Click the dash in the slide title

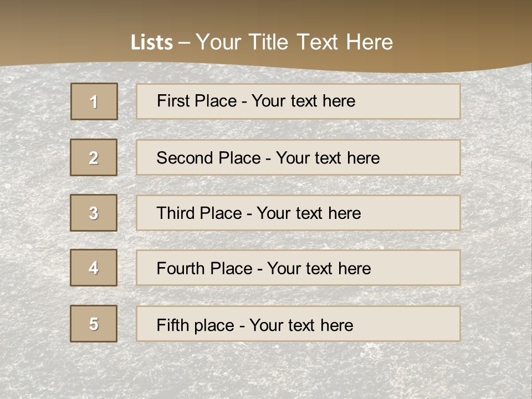pyautogui.click(x=184, y=43)
